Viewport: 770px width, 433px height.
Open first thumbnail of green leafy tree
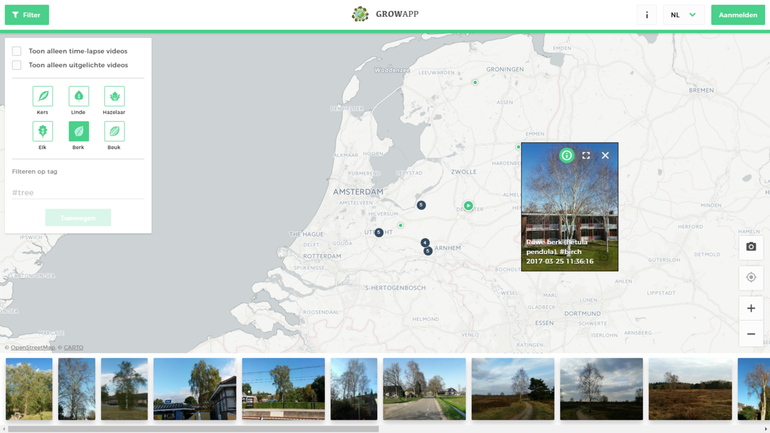pyautogui.click(x=29, y=389)
